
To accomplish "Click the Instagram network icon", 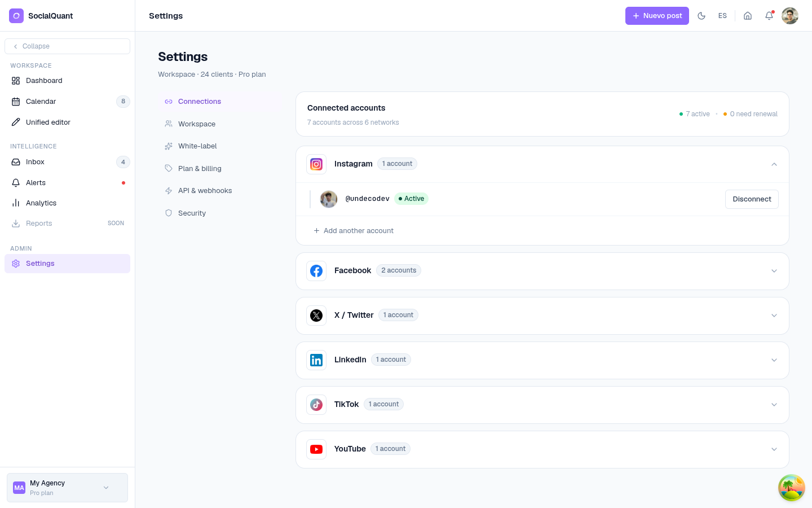I will (x=316, y=164).
